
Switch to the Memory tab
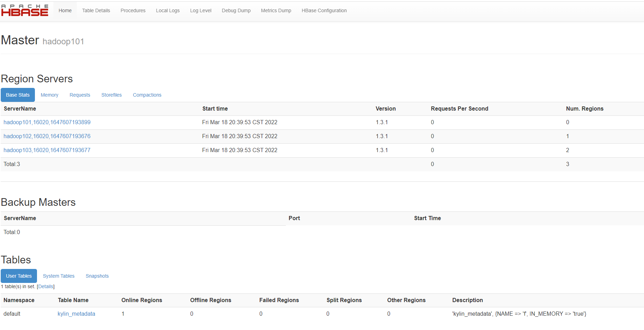pyautogui.click(x=50, y=95)
